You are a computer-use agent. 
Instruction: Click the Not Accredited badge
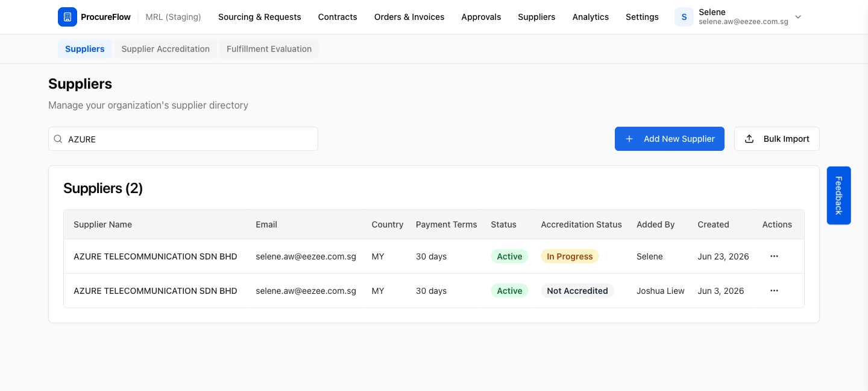coord(577,291)
